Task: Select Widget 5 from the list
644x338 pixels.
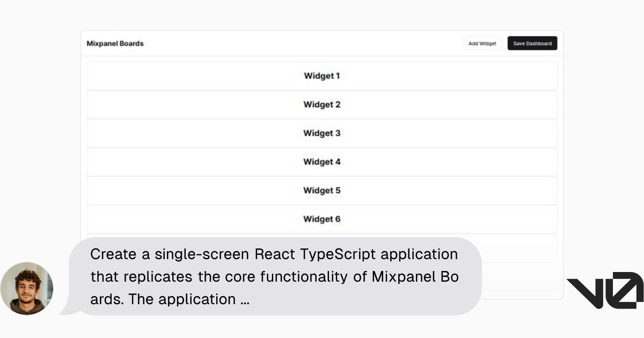Action: pyautogui.click(x=322, y=190)
